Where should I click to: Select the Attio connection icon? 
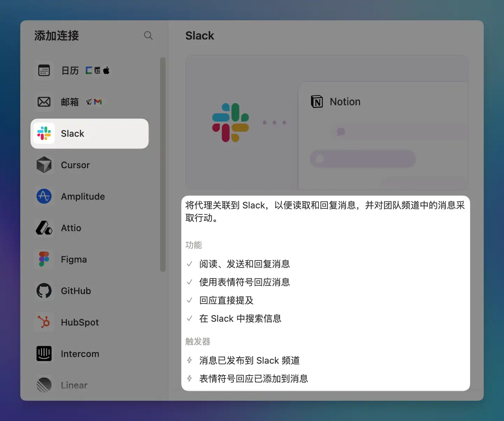[44, 228]
